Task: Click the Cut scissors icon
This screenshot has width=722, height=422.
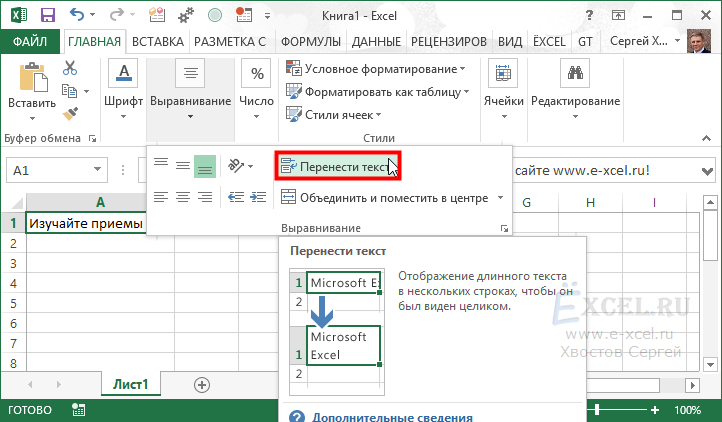Action: (70, 68)
